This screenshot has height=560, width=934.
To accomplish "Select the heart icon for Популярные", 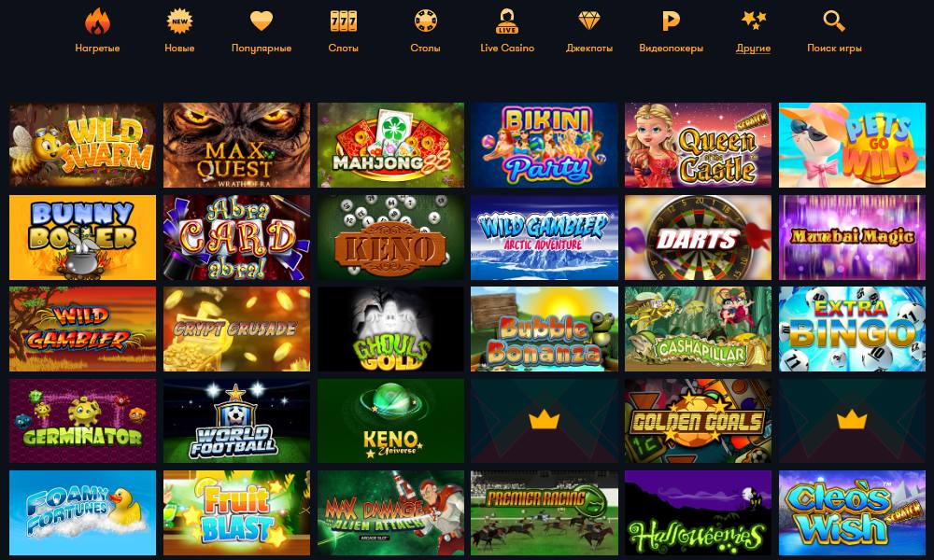I will (x=261, y=21).
